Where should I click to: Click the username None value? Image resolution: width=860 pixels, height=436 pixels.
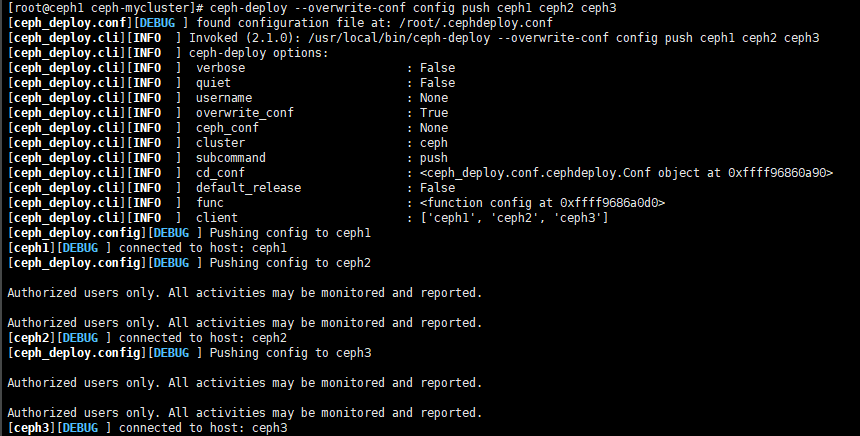pos(434,98)
